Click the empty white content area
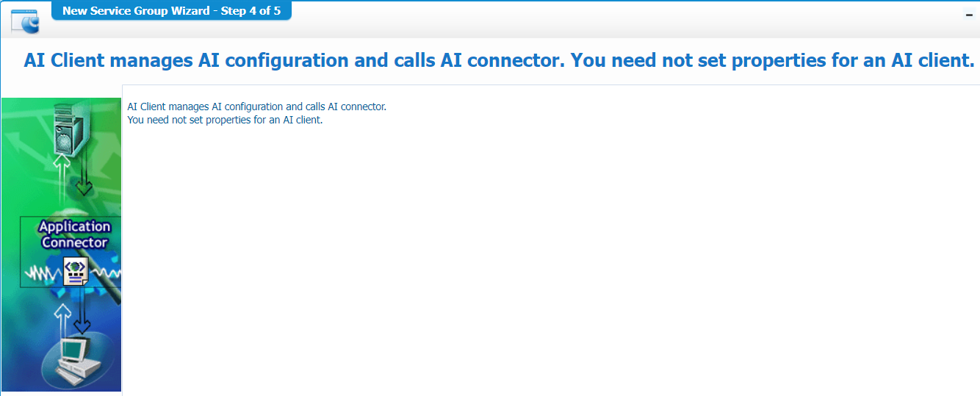 click(x=551, y=257)
